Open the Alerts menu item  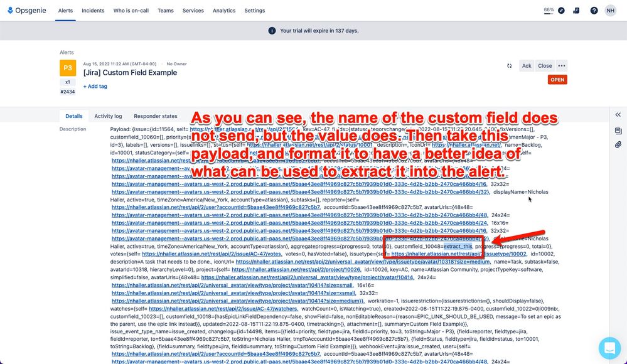click(x=65, y=11)
